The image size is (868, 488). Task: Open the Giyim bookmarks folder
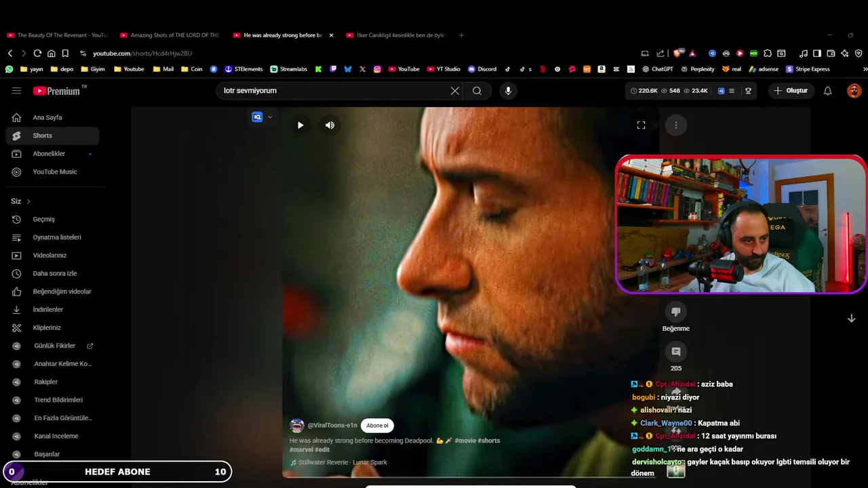[x=93, y=69]
